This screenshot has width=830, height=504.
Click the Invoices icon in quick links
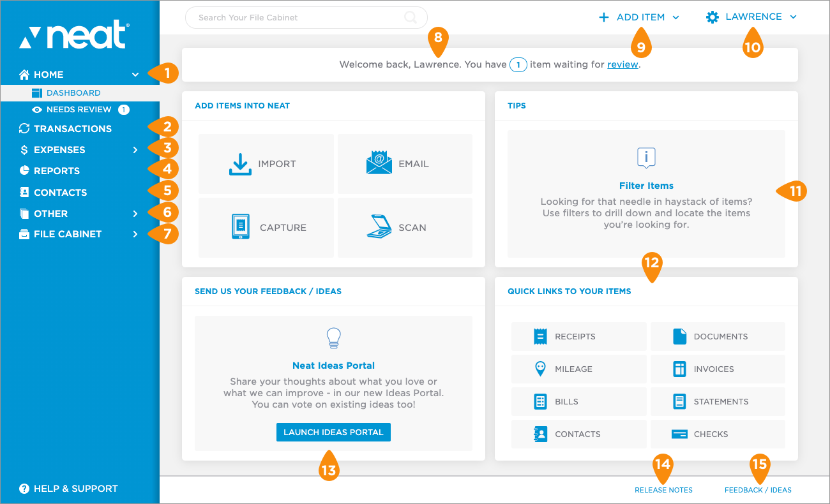pos(680,369)
